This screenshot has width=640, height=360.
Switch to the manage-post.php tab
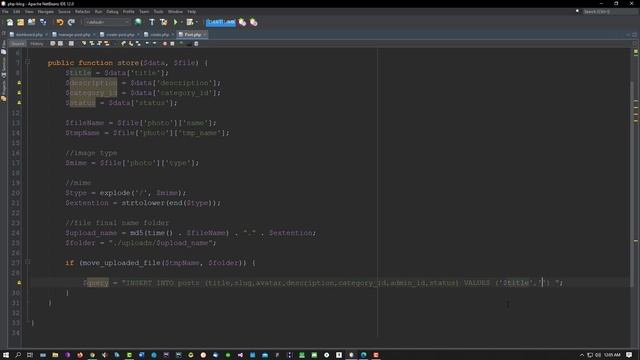(x=74, y=35)
